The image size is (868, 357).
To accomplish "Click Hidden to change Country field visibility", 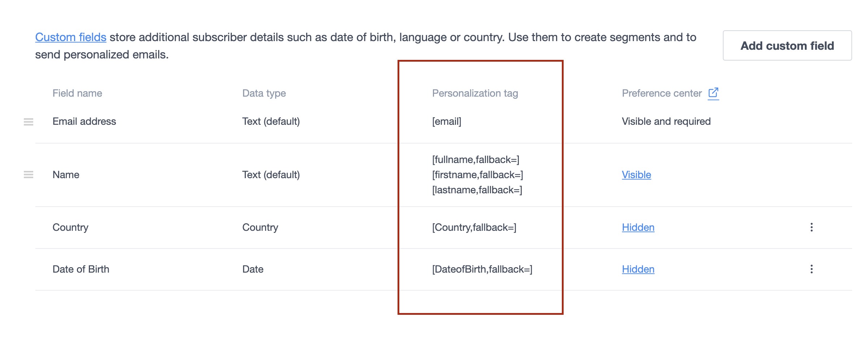I will tap(638, 228).
